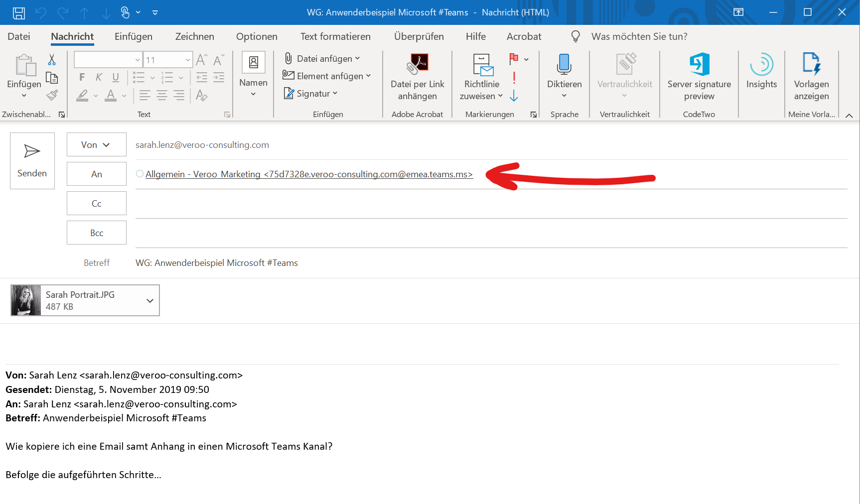Align text to the right
Viewport: 860px width, 504px height.
(179, 95)
